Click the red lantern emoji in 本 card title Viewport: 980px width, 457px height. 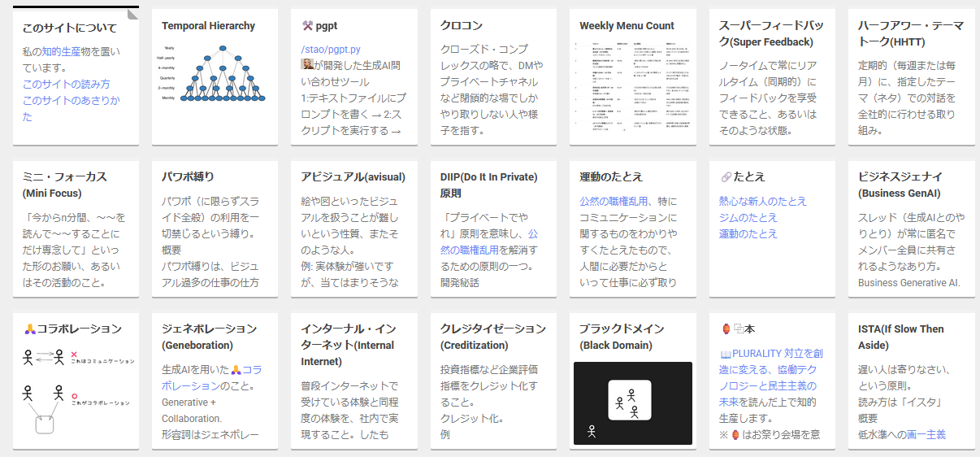[x=726, y=329]
